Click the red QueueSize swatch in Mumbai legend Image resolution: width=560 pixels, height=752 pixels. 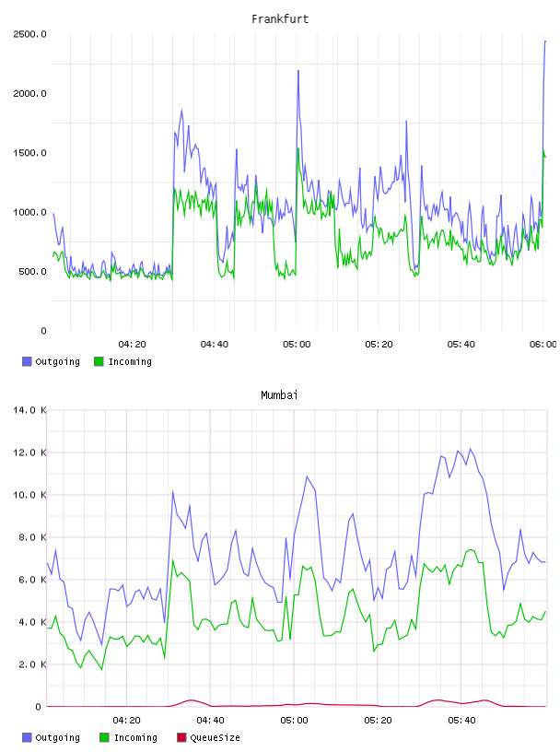tap(181, 737)
